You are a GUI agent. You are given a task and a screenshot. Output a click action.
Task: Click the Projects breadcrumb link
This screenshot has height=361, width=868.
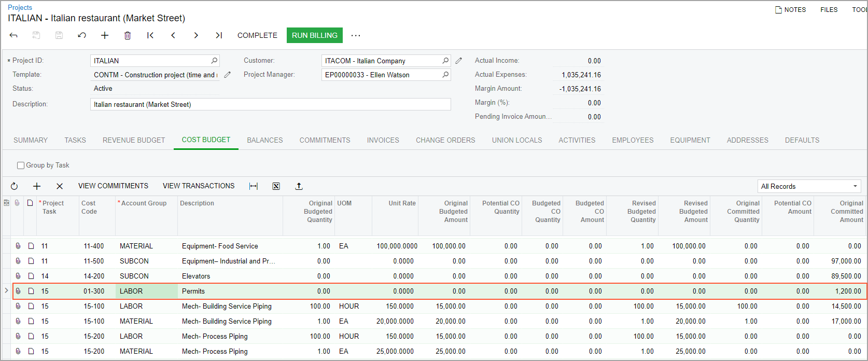coord(20,7)
